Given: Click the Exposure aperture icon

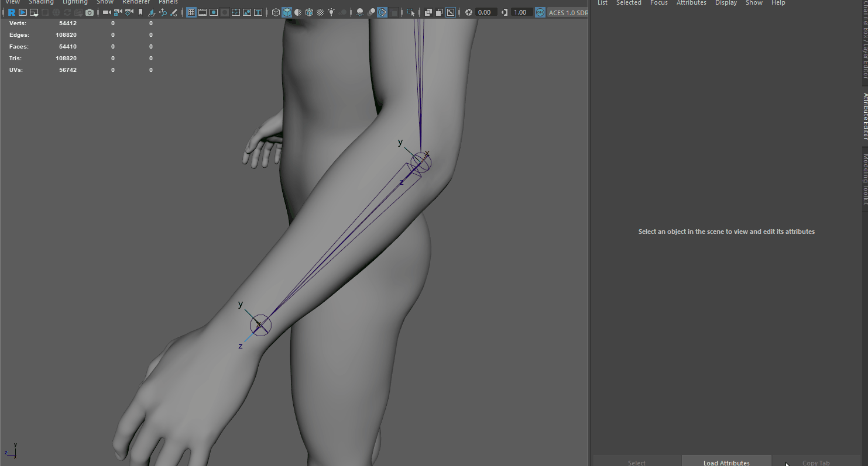Looking at the screenshot, I should pos(468,12).
